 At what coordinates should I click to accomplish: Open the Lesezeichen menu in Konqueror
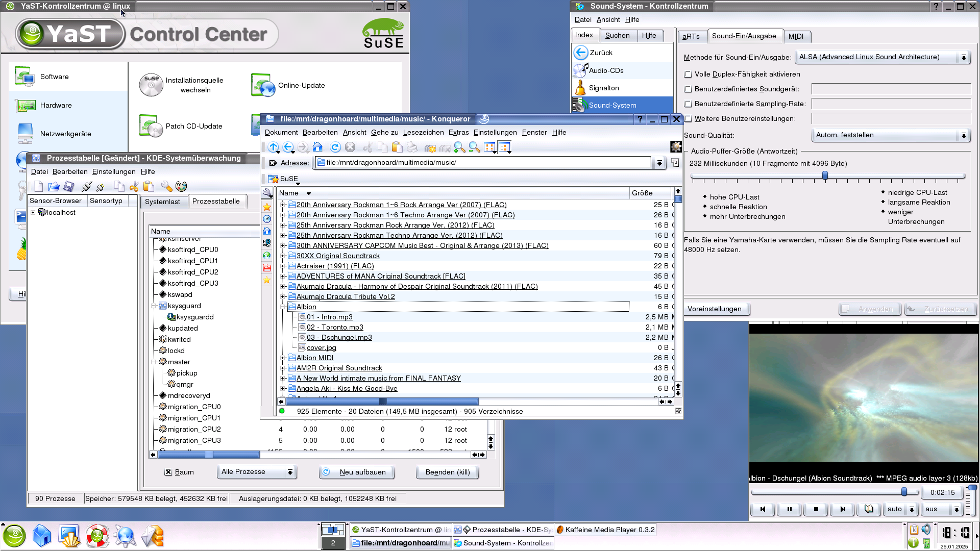[x=423, y=133]
